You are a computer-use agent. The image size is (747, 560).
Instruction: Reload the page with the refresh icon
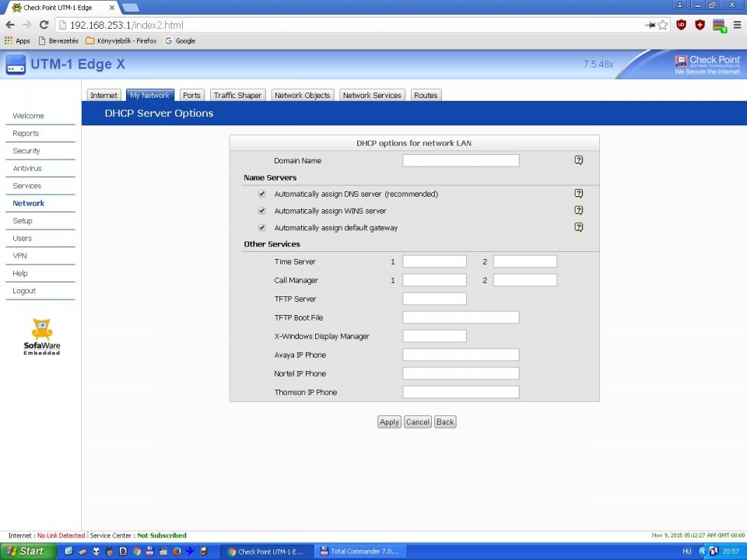coord(44,25)
